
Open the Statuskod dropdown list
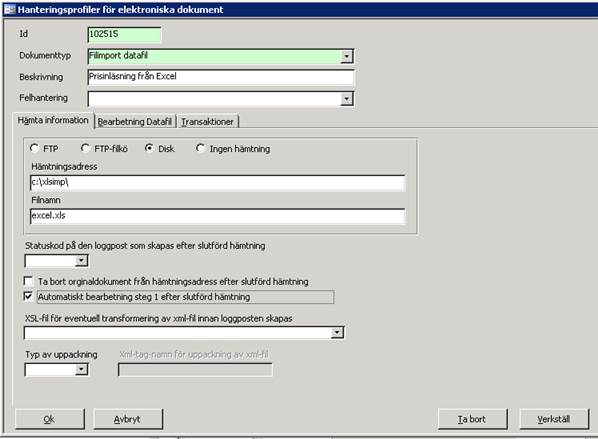81,261
